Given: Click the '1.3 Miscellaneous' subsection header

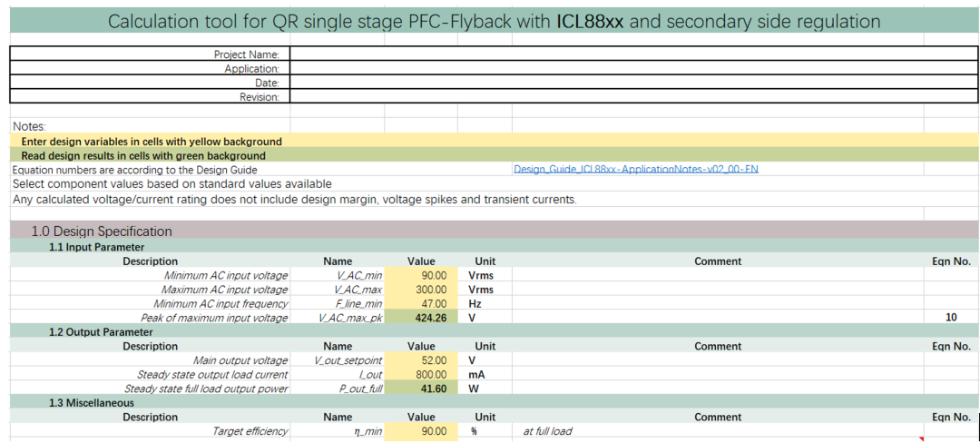Looking at the screenshot, I should point(91,403).
